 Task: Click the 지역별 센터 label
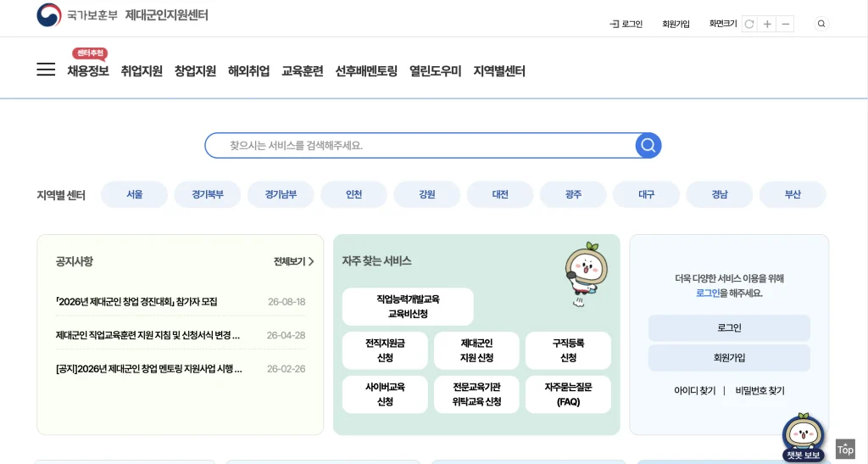61,195
